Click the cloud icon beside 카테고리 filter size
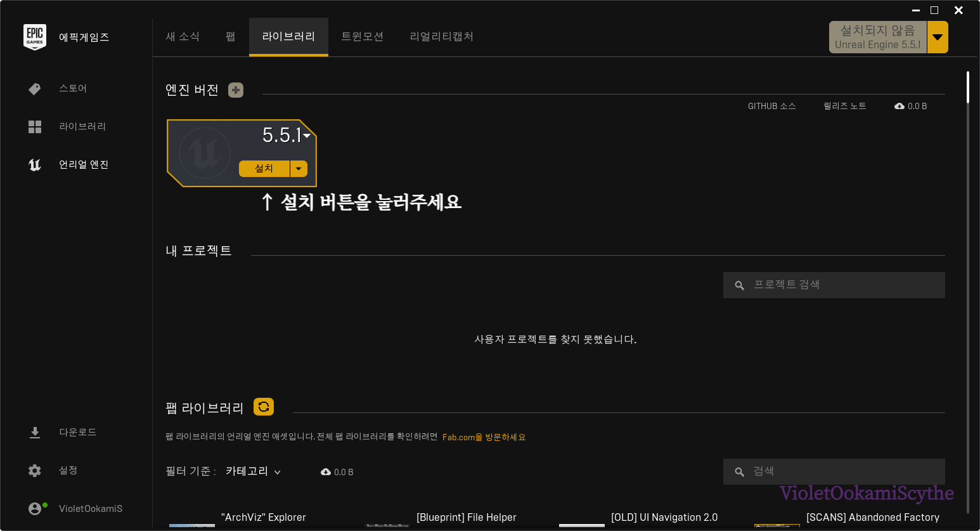Viewport: 980px width, 531px height. pos(326,472)
